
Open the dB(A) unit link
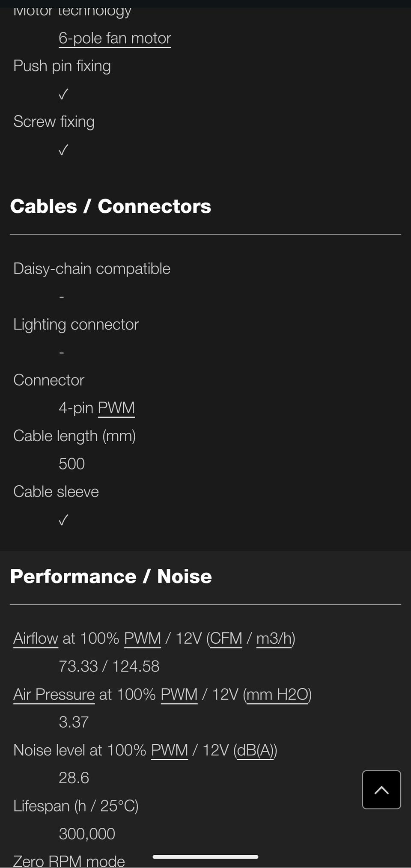[x=255, y=750]
